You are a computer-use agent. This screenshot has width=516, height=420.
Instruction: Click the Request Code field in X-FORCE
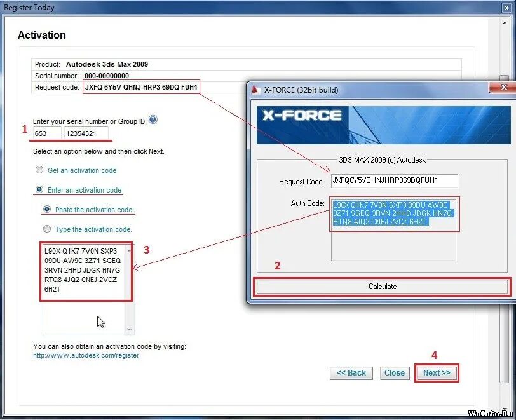pos(394,180)
